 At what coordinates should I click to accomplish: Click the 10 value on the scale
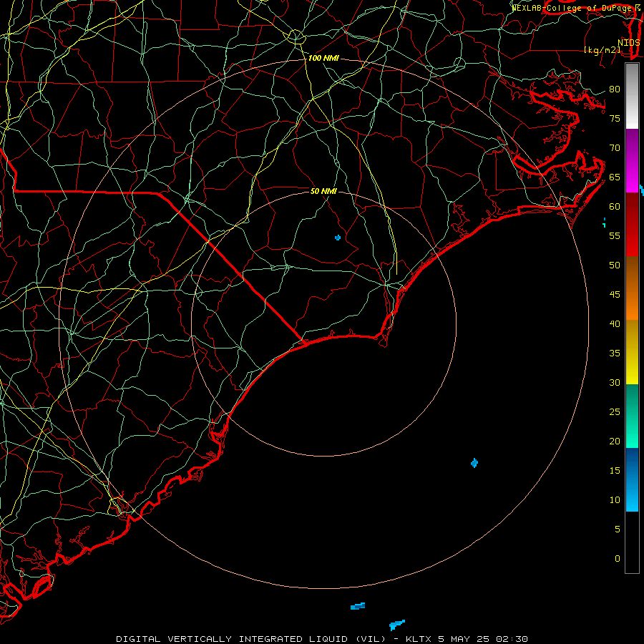615,500
